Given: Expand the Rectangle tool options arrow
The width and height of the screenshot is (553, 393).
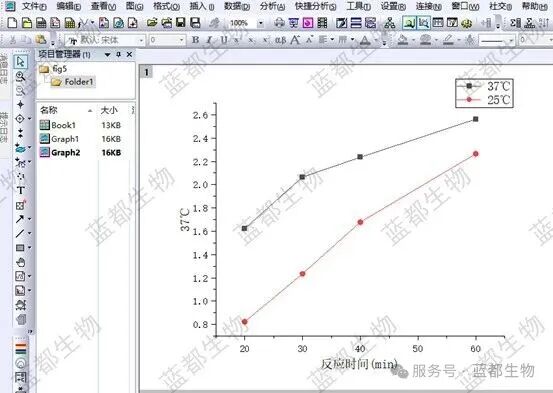Looking at the screenshot, I should (29, 248).
